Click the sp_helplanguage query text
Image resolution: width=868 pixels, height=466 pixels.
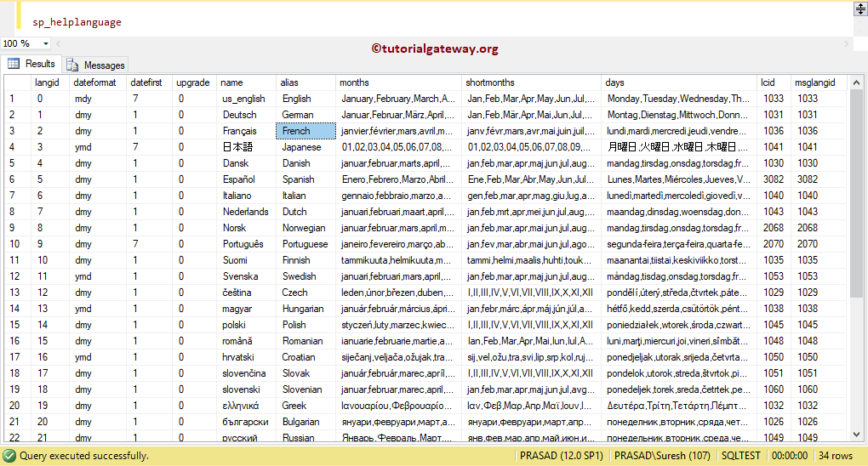(x=77, y=22)
